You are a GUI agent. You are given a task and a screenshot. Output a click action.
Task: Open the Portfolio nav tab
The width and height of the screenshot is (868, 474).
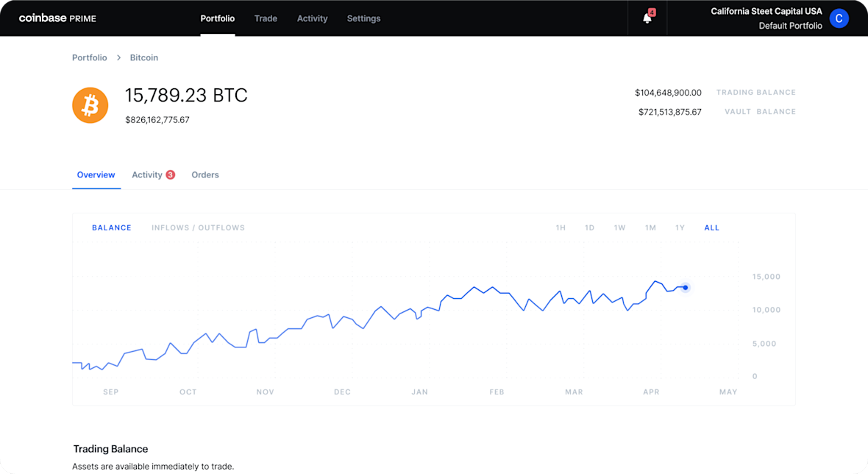pyautogui.click(x=218, y=18)
